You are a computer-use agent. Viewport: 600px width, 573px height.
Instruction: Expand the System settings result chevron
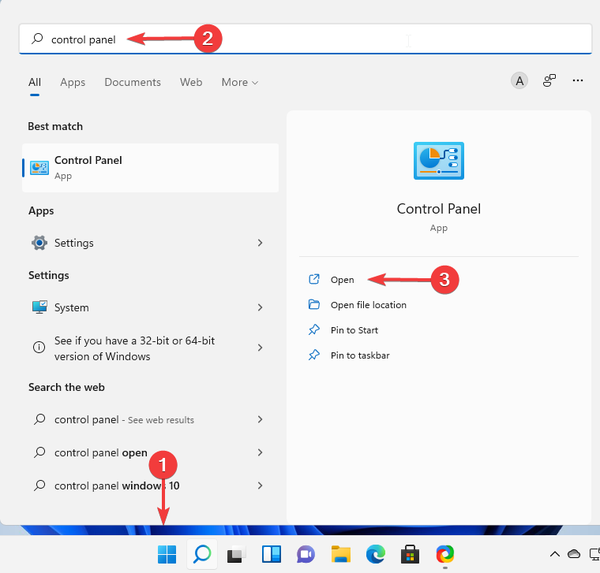click(x=260, y=308)
